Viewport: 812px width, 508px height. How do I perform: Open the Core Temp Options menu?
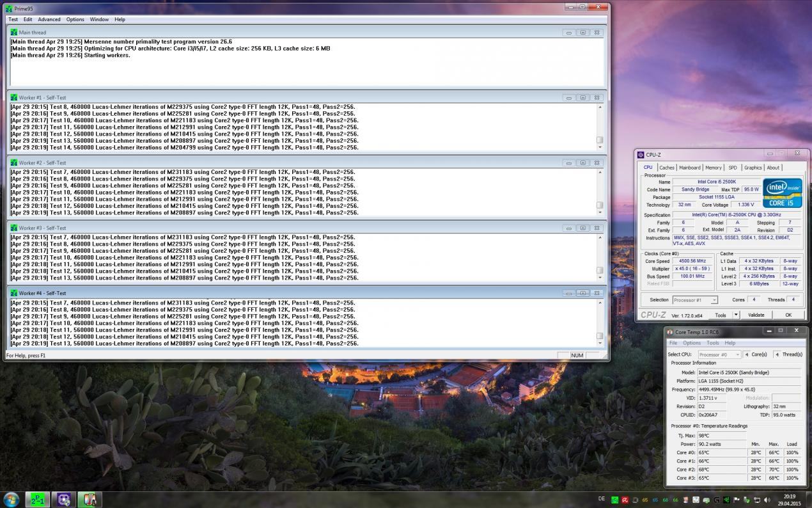[692, 343]
